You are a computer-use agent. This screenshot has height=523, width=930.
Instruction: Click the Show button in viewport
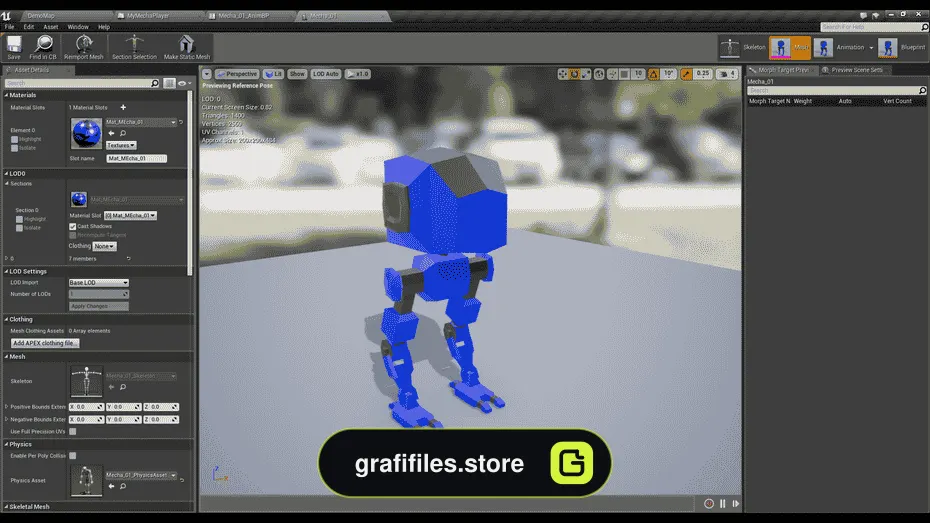pos(297,74)
